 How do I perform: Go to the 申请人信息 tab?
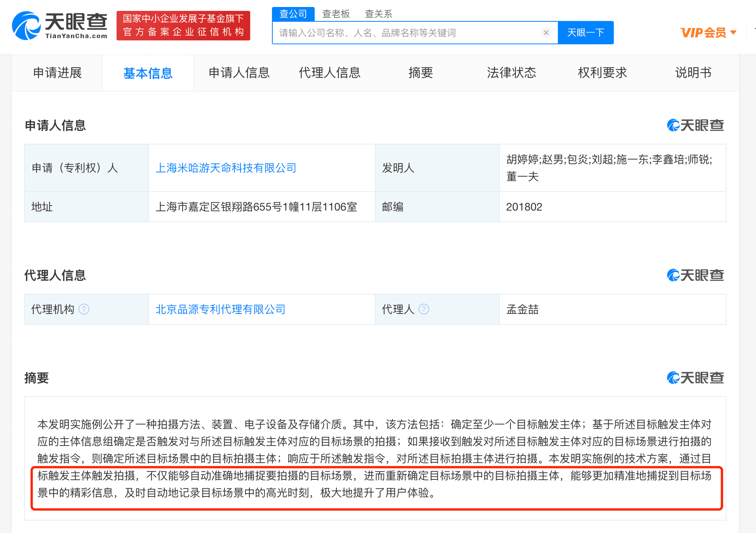239,73
